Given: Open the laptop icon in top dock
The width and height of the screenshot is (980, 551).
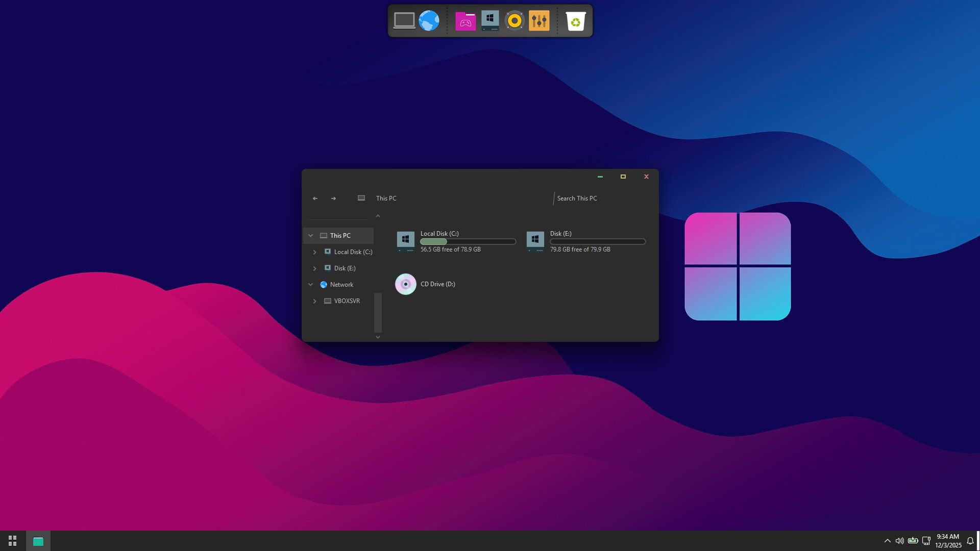Looking at the screenshot, I should pos(404,21).
